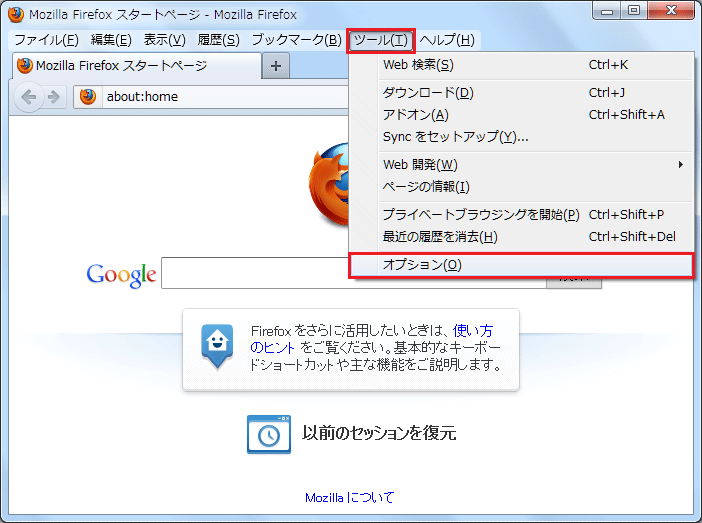Viewport: 702px width, 523px height.
Task: Click 最近の履歴を消去 menu item
Action: (x=440, y=237)
